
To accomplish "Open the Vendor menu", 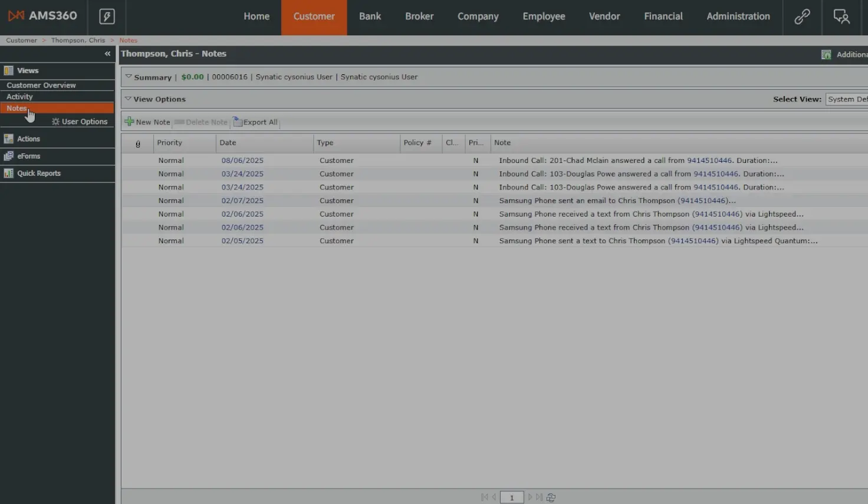I will tap(604, 17).
